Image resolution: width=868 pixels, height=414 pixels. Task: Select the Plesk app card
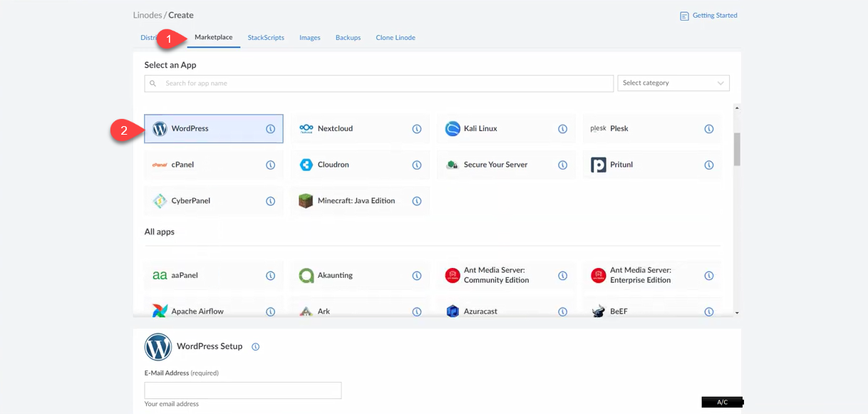652,129
